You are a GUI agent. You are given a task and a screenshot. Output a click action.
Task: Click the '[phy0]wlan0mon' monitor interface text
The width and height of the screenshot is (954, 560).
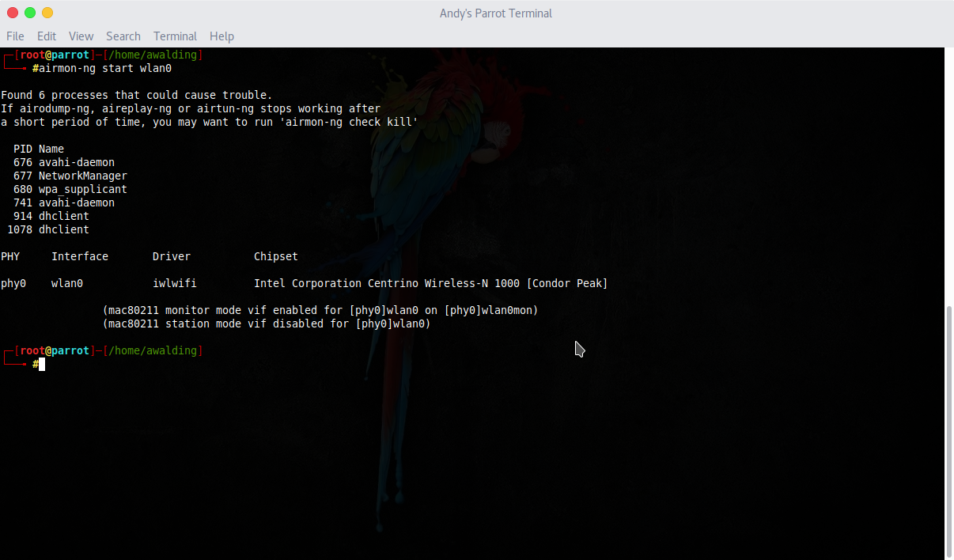pyautogui.click(x=490, y=310)
